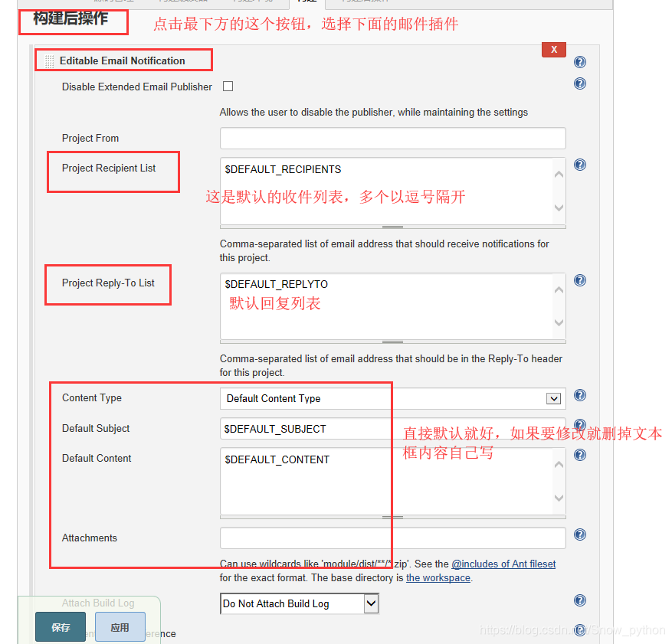
Task: Click the 构建后操作 section heading
Action: pos(70,18)
